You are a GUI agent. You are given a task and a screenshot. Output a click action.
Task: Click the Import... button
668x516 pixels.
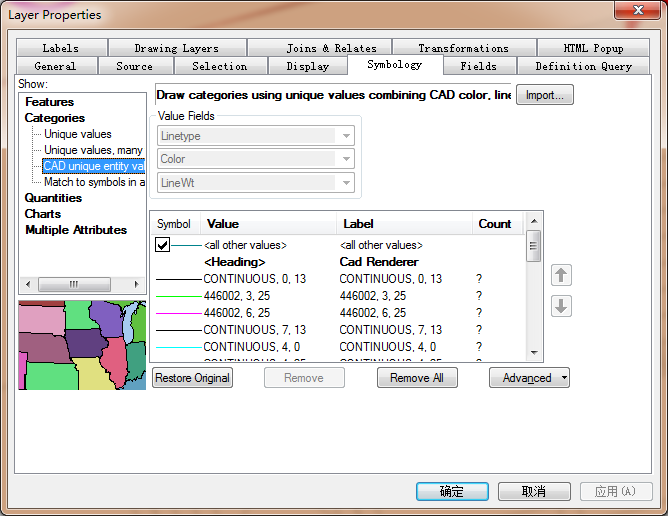pyautogui.click(x=544, y=95)
